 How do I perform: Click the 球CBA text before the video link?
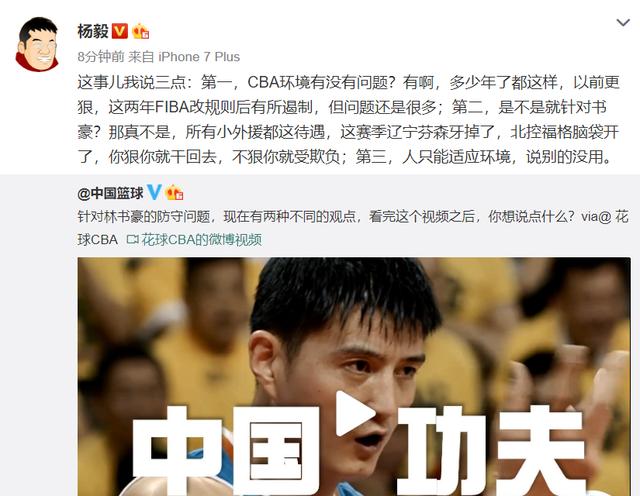pos(98,240)
